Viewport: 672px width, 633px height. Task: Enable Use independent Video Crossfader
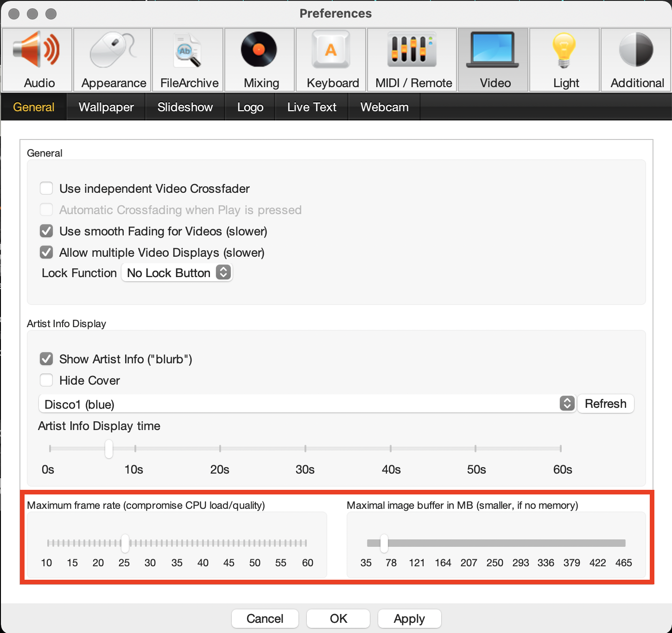pyautogui.click(x=46, y=189)
